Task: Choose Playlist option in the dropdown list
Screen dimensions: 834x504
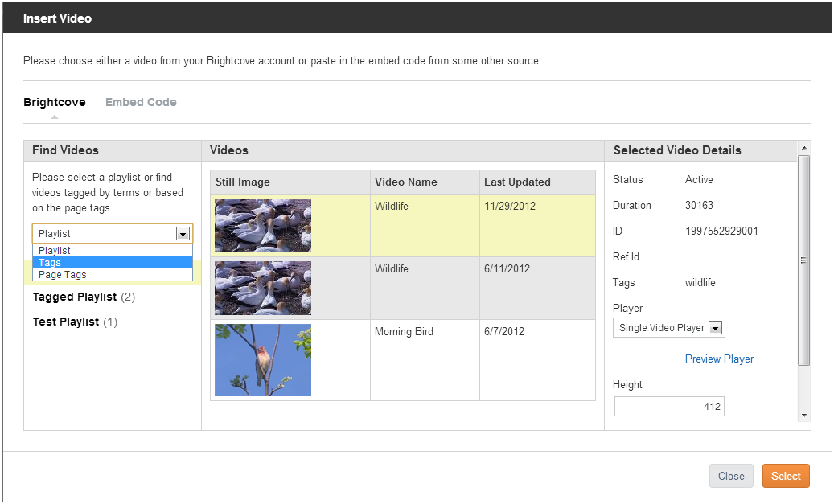Action: tap(113, 251)
